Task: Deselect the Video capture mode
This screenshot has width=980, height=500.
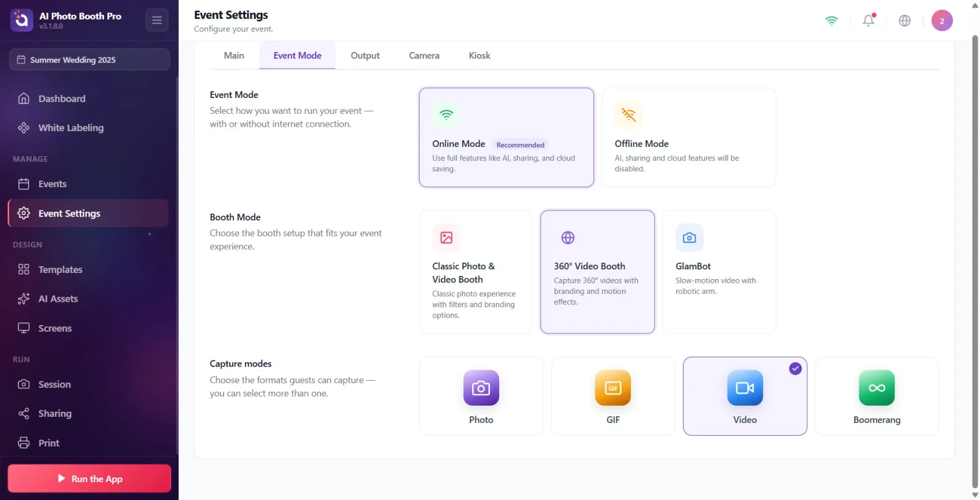Action: click(x=745, y=397)
